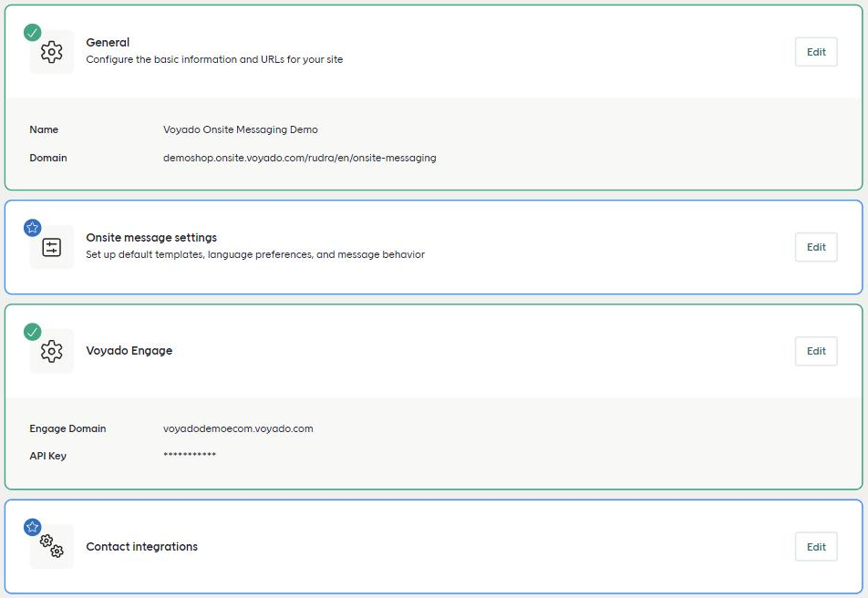The width and height of the screenshot is (868, 598).
Task: Click the Voyado Engage heading
Action: pyautogui.click(x=129, y=350)
